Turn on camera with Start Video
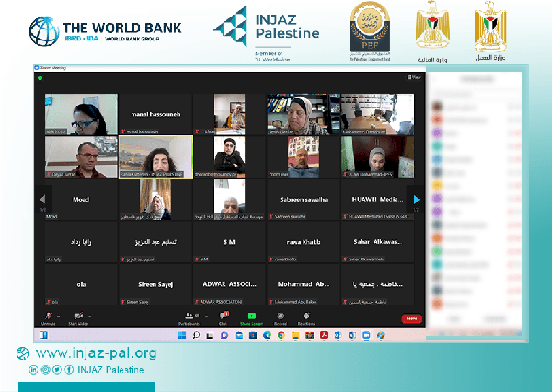Viewport: 552px width, 392px height. pos(78,318)
